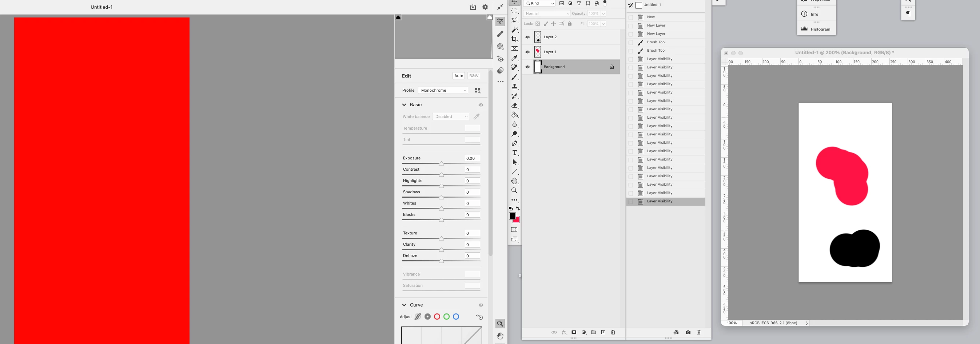The image size is (980, 344).
Task: Select the Hand tool in Photoshop toolbar
Action: [x=514, y=181]
